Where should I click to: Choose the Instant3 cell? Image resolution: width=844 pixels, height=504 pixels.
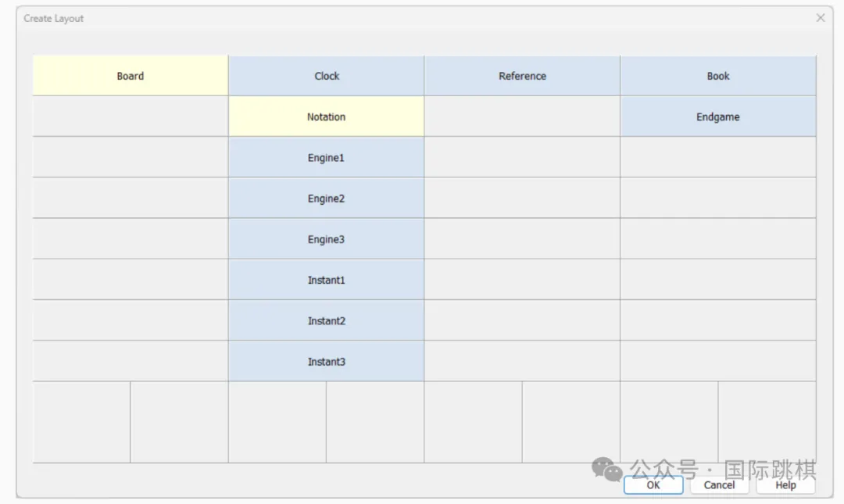click(x=326, y=362)
